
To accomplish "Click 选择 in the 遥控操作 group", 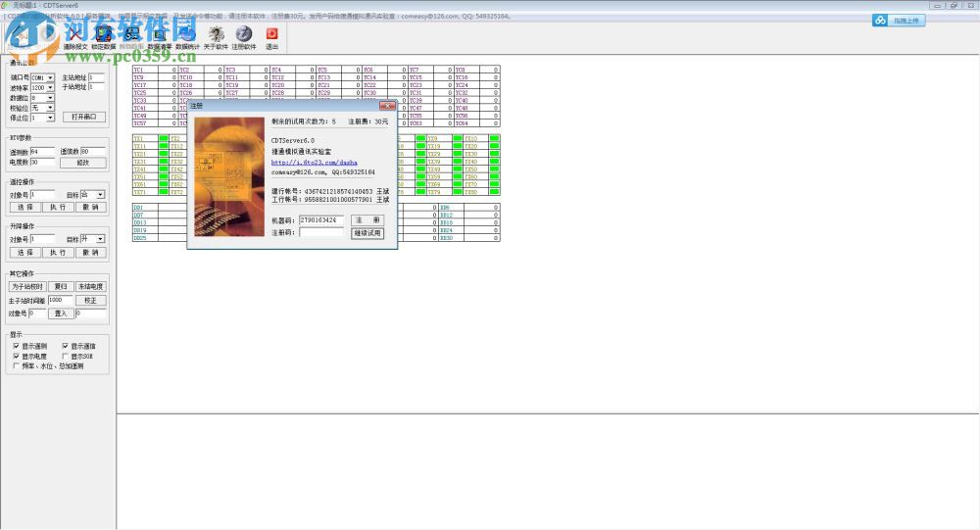I will click(x=25, y=207).
